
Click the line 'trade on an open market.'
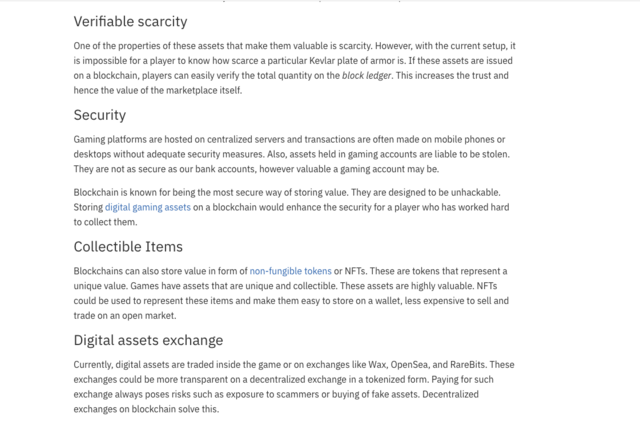point(125,316)
